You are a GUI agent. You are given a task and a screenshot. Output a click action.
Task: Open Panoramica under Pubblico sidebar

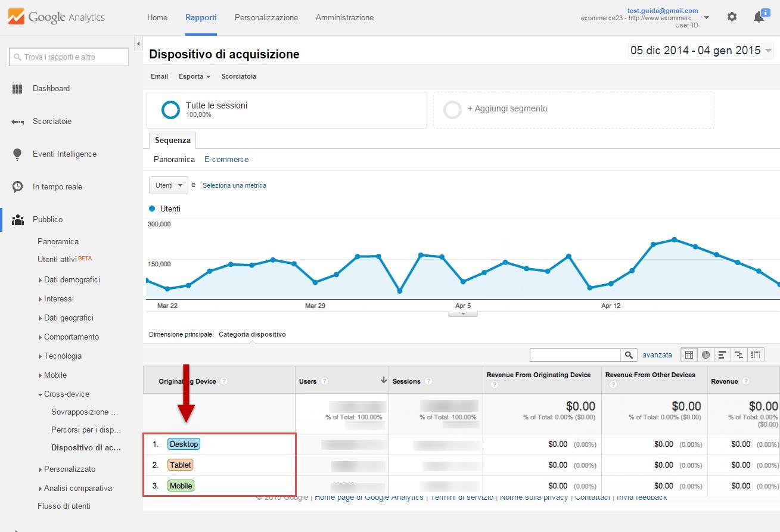[x=58, y=242]
